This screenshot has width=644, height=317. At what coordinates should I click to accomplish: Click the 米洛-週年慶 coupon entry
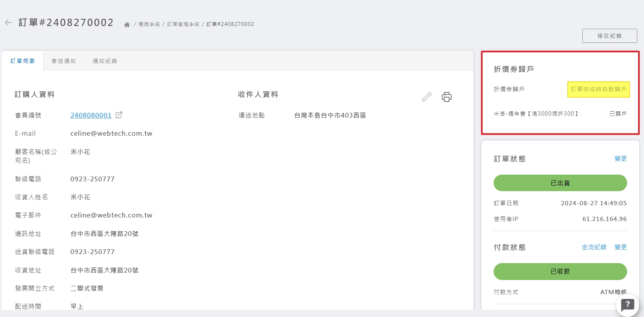536,114
